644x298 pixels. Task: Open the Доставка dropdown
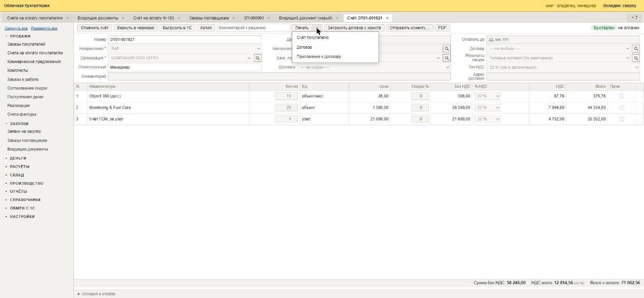373,67
